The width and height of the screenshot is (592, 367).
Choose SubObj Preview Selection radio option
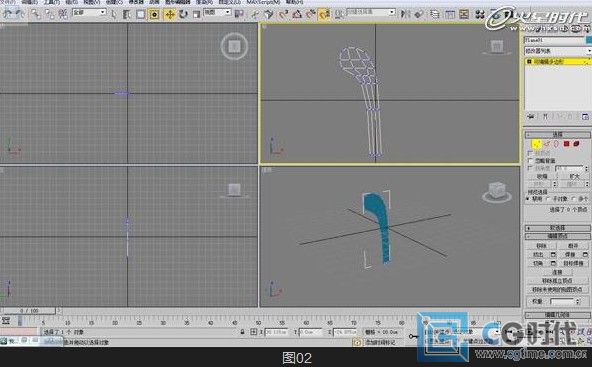coord(547,199)
